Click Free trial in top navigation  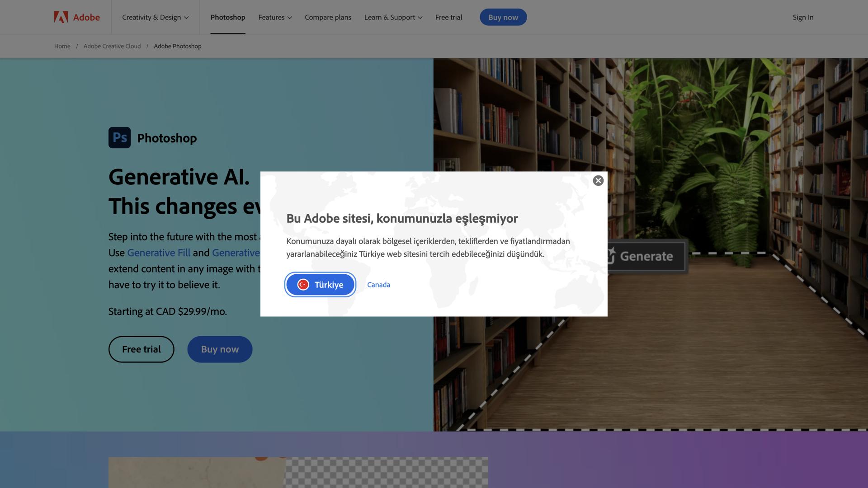(x=448, y=17)
